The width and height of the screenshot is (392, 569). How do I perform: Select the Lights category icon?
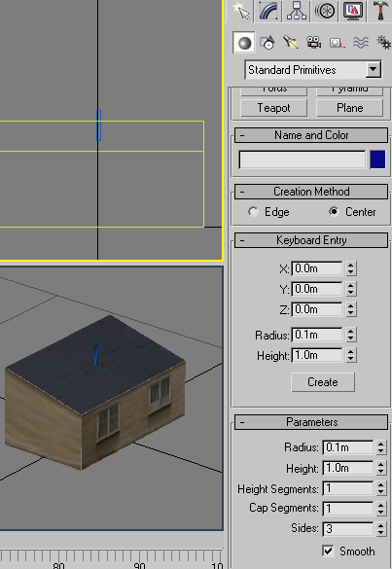point(291,43)
